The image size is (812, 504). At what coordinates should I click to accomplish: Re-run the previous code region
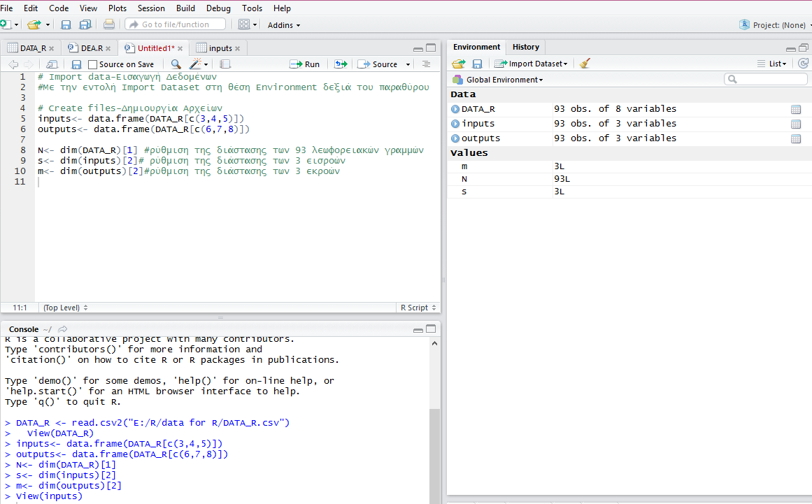[341, 64]
